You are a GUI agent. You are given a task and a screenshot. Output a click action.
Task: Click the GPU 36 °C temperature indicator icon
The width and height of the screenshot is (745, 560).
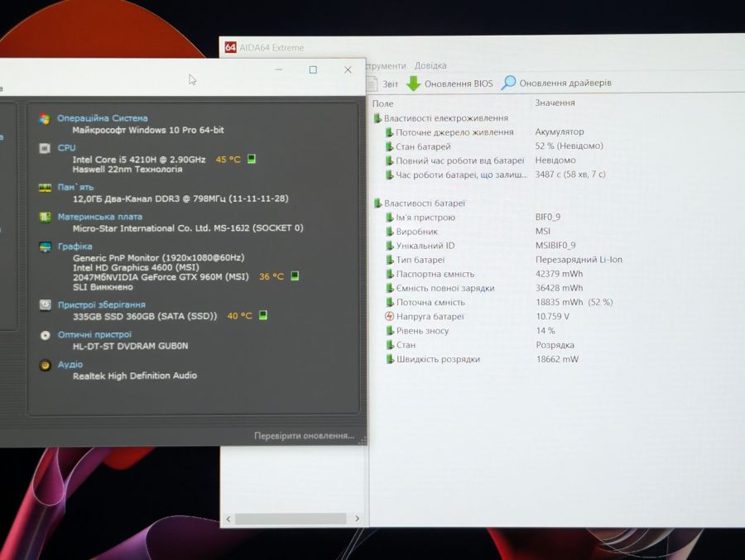(x=295, y=275)
